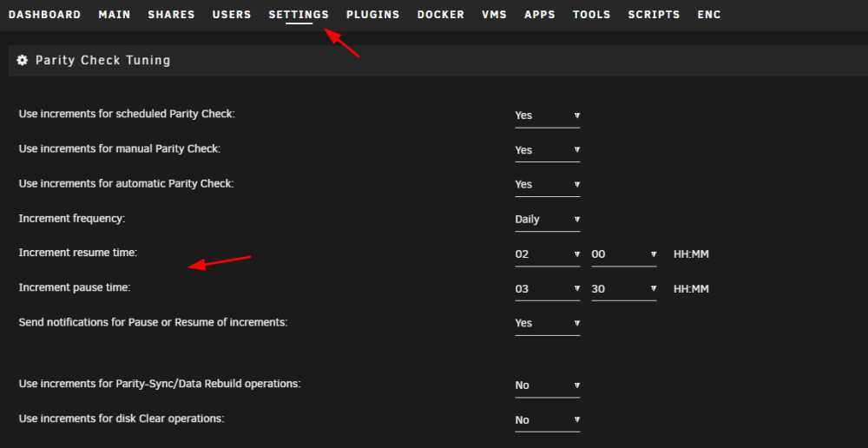The width and height of the screenshot is (868, 448).
Task: Click 'Send notifications for Pause or Resume' label
Action: 154,322
